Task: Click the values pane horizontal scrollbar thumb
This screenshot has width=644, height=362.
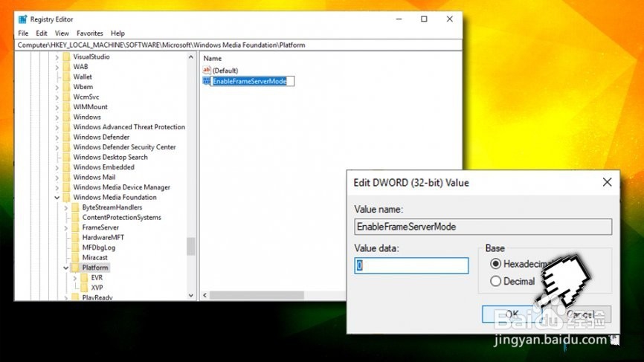Action: click(257, 295)
